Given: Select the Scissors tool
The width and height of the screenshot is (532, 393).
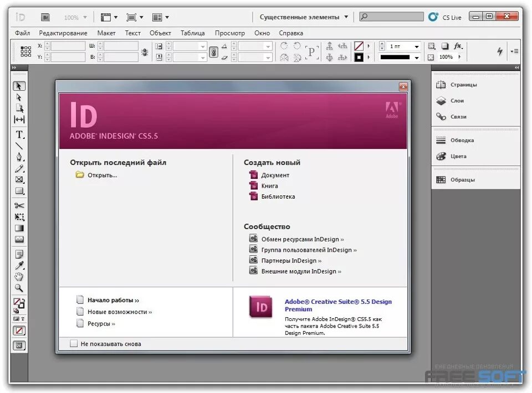Looking at the screenshot, I should click(x=19, y=206).
